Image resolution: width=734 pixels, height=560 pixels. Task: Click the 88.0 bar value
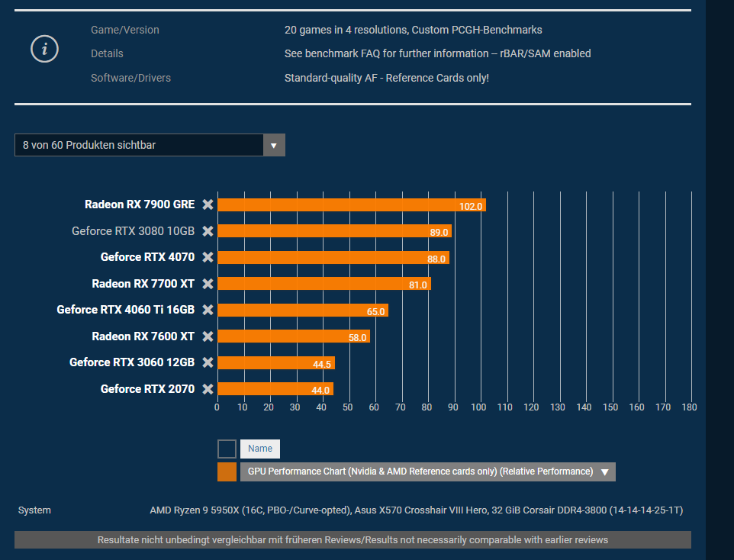(436, 259)
